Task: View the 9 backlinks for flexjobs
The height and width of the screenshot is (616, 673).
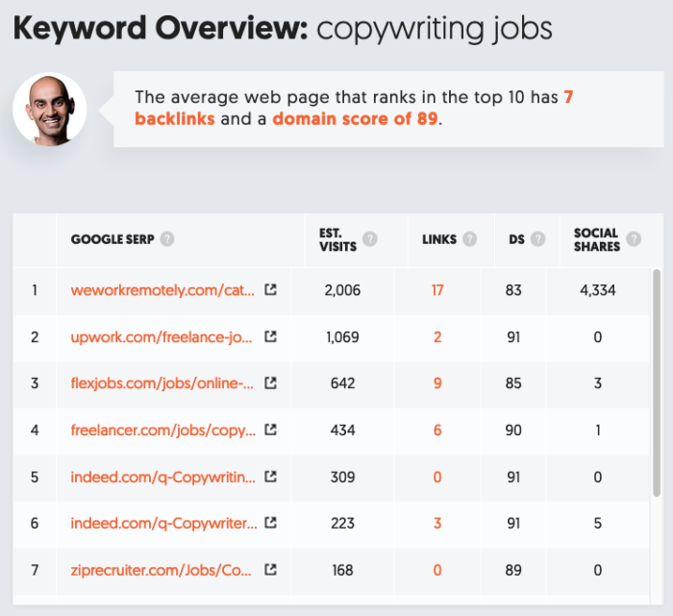Action: [x=437, y=382]
